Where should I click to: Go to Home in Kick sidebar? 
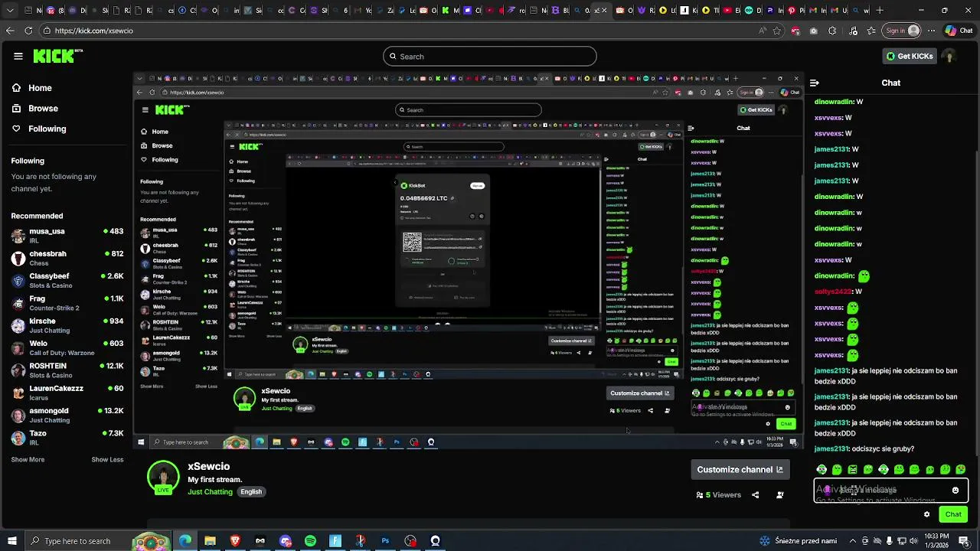coord(32,88)
